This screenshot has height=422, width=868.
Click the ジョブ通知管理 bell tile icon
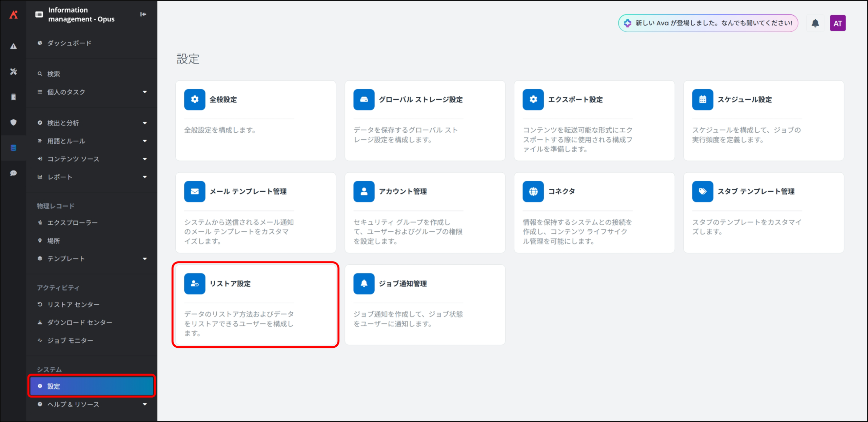[x=364, y=284]
